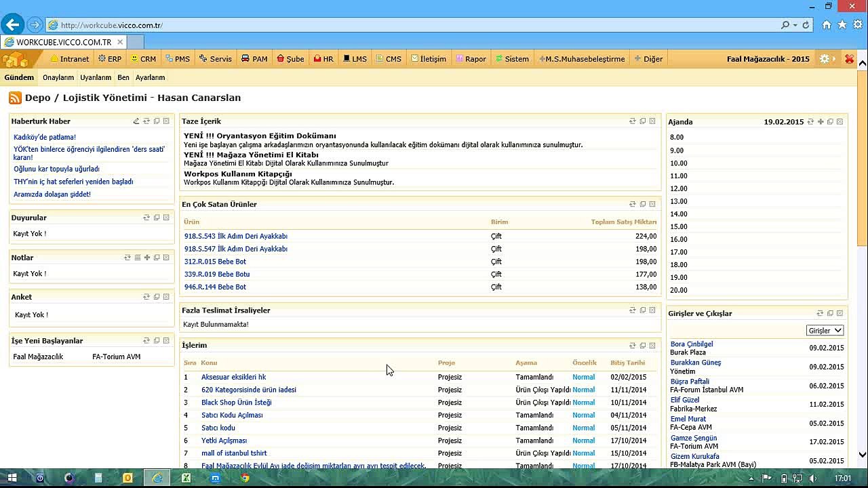
Task: Go back with the browser back button
Action: coord(12,25)
